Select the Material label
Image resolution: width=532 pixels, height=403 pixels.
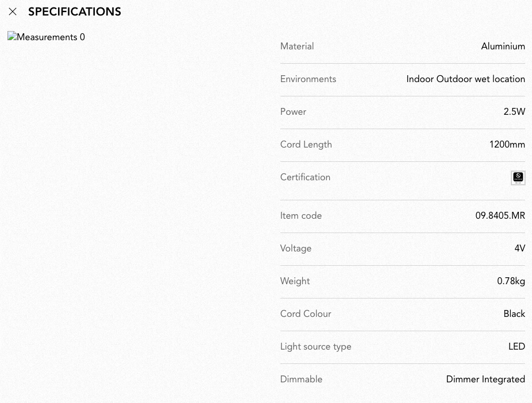click(297, 46)
